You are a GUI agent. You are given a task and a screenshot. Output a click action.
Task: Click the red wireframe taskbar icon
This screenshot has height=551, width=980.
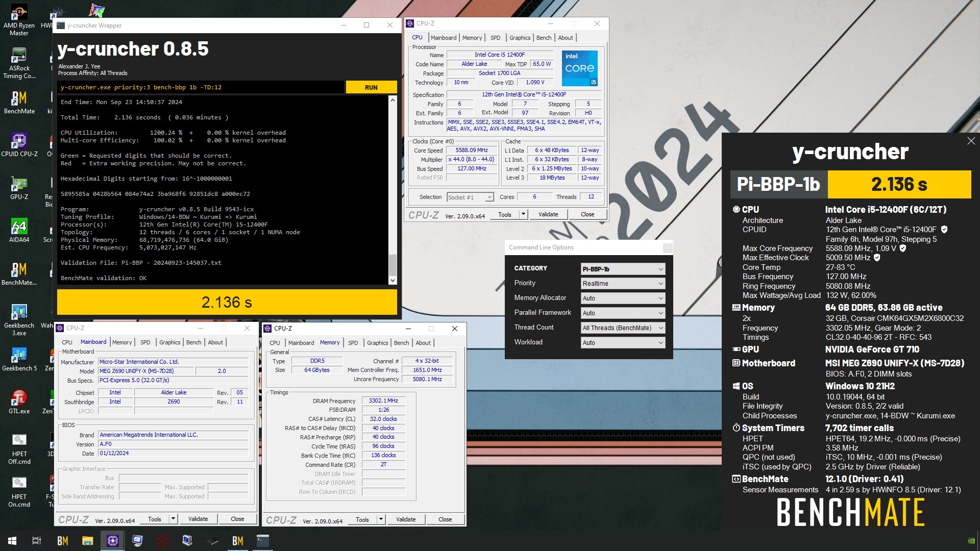tap(162, 541)
